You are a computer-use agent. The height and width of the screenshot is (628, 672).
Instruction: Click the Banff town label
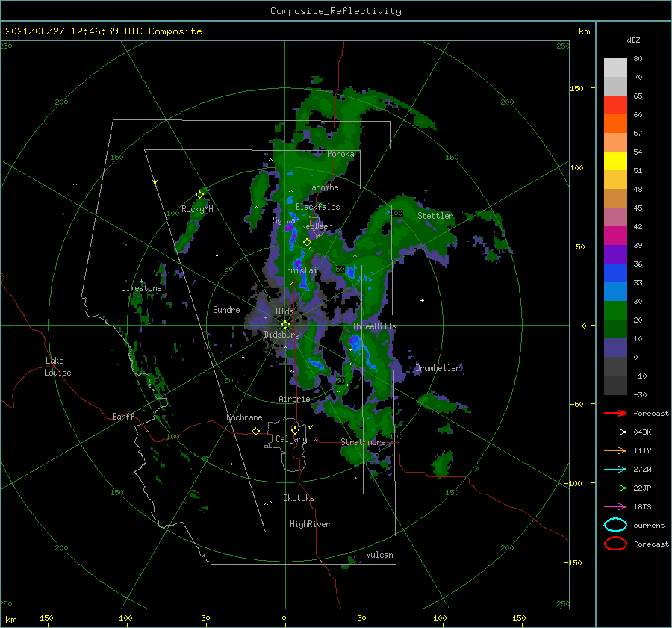[123, 416]
